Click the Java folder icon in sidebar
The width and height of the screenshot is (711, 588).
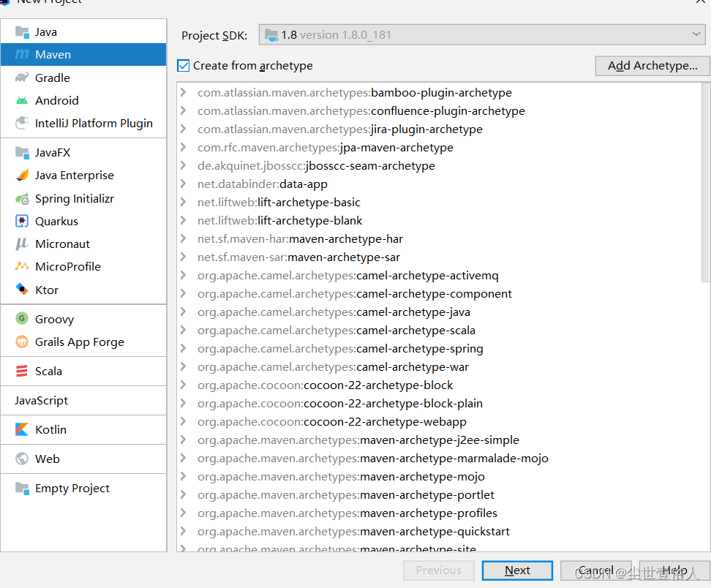(22, 31)
